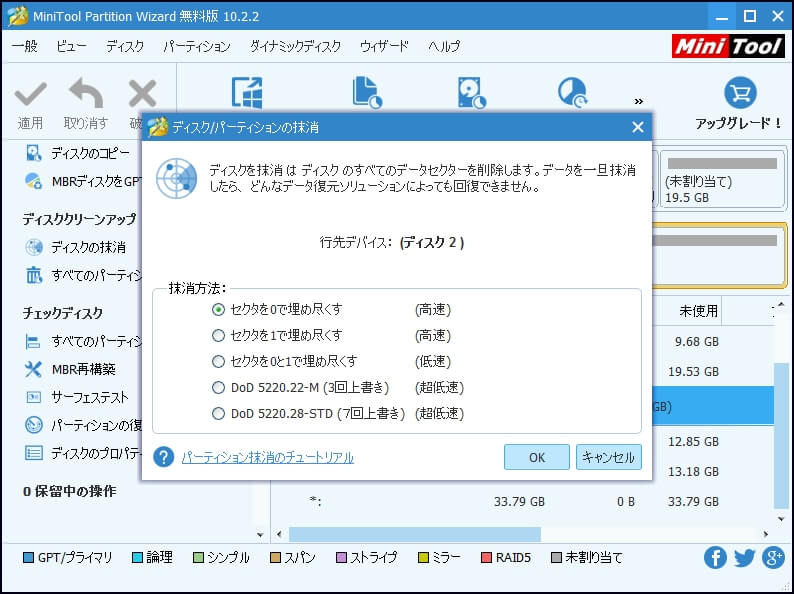Open the パーティション menu
The height and width of the screenshot is (594, 794).
[x=197, y=46]
